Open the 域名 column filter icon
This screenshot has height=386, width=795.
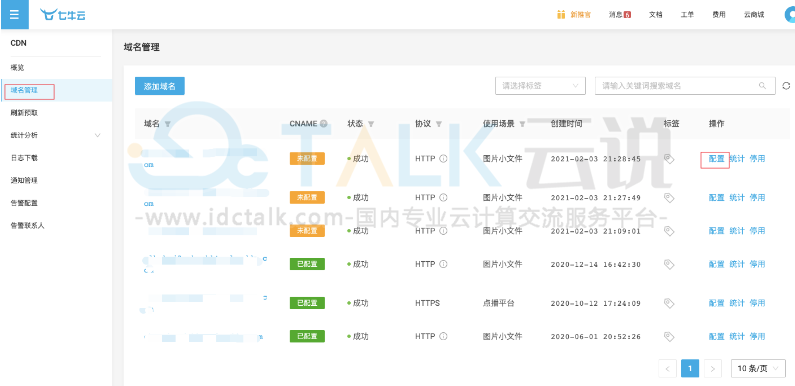(x=168, y=124)
